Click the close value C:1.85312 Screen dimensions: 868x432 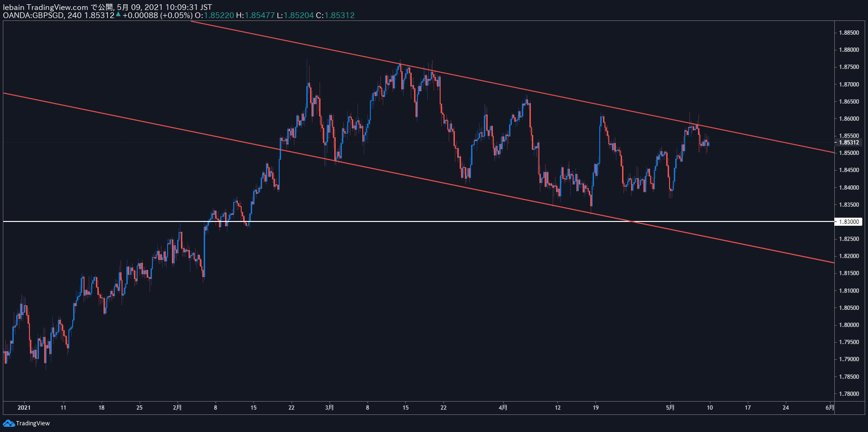(x=335, y=15)
